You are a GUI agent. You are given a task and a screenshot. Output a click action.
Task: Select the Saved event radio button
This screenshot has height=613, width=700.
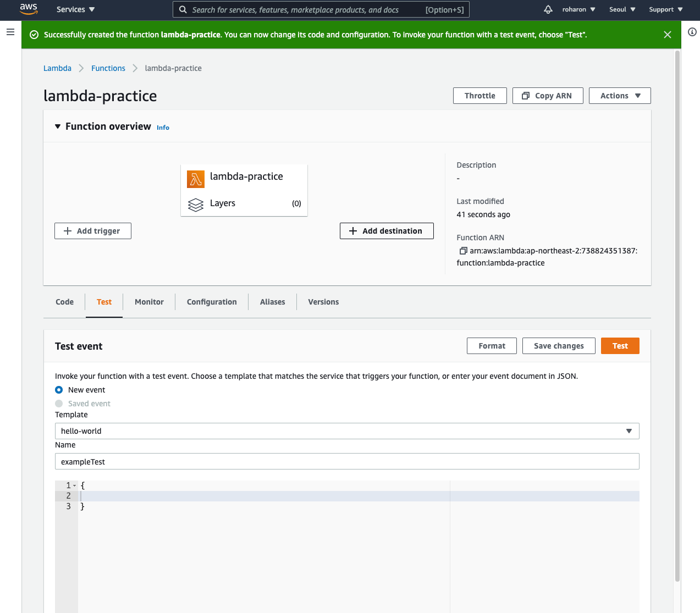59,404
